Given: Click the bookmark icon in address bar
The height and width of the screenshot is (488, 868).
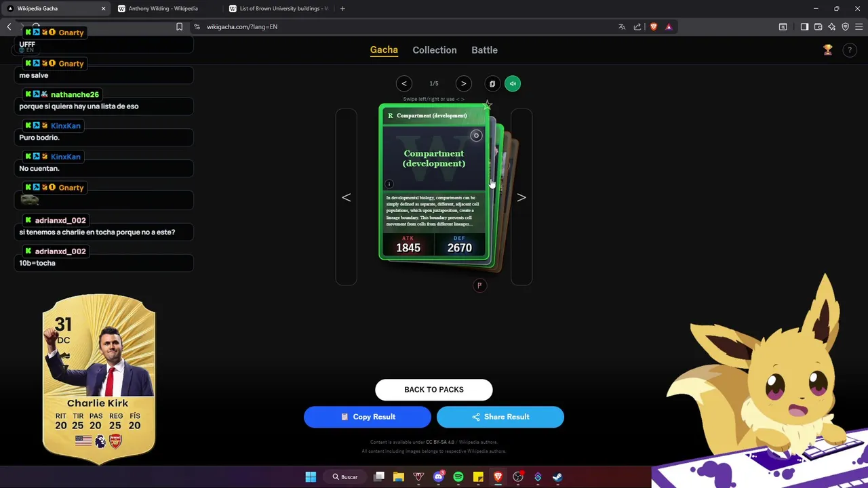Looking at the screenshot, I should point(179,26).
